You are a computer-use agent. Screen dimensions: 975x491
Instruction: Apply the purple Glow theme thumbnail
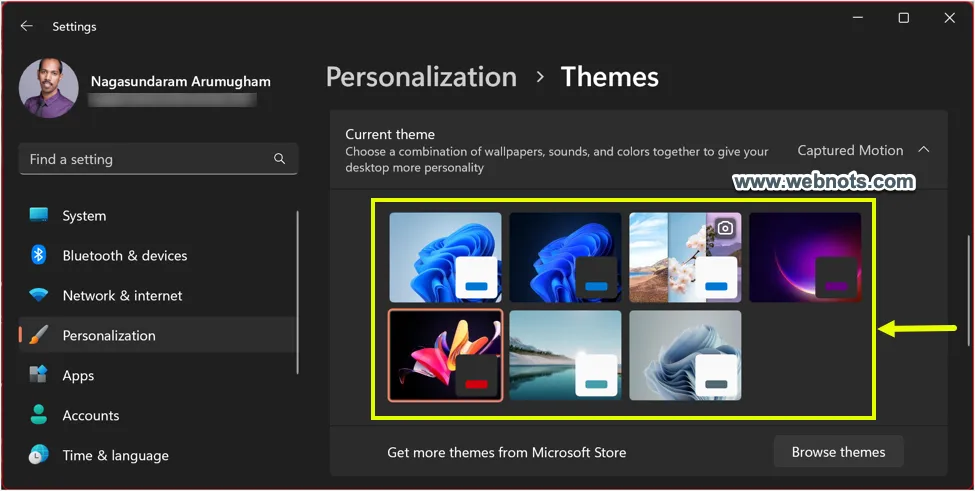(805, 257)
